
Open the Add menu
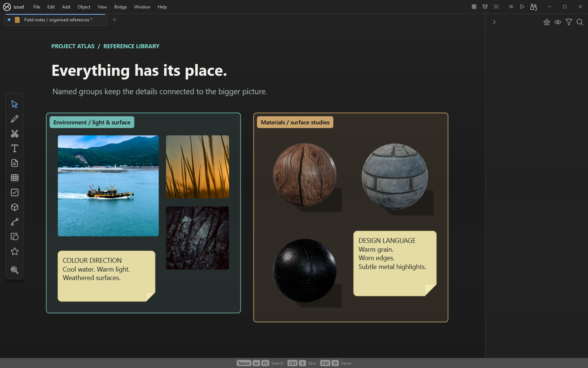tap(66, 7)
